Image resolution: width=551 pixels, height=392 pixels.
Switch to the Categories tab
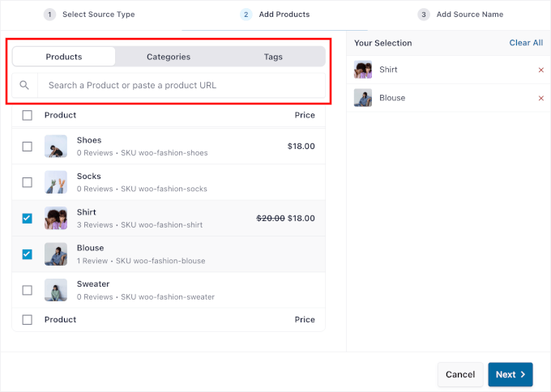pyautogui.click(x=169, y=57)
